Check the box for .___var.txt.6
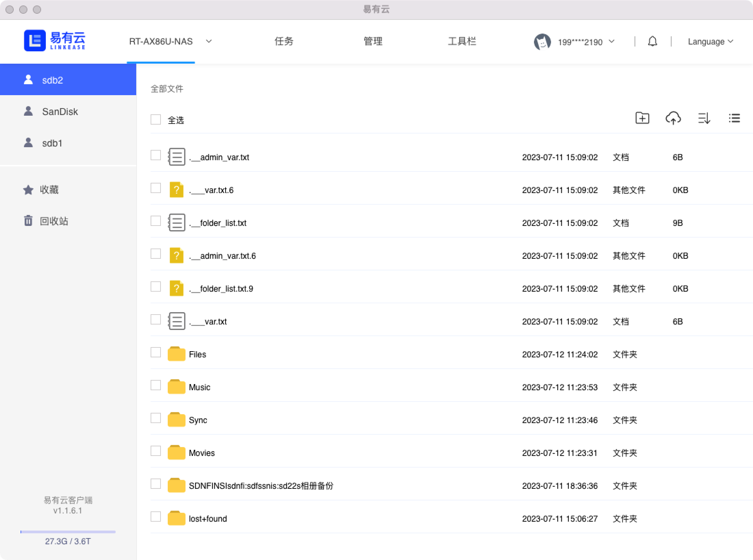 click(156, 188)
